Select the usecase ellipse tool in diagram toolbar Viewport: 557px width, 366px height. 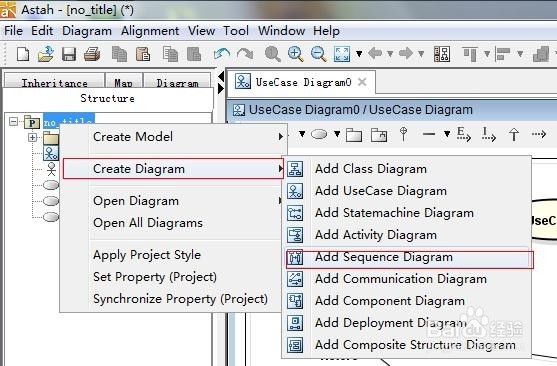tap(319, 134)
